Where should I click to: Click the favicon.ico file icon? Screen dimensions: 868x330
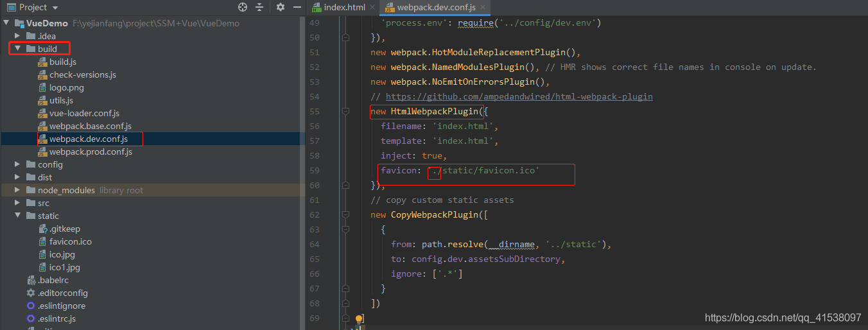click(42, 241)
